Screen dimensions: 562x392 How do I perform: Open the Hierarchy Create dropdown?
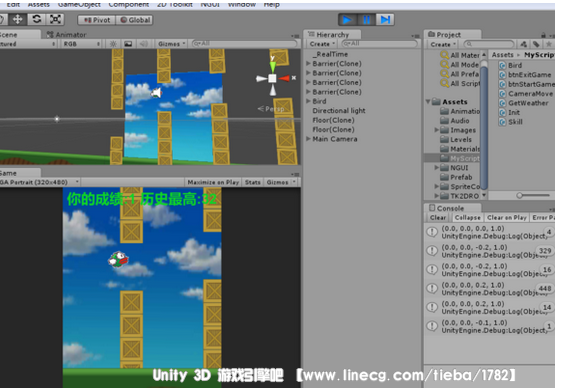[x=322, y=44]
